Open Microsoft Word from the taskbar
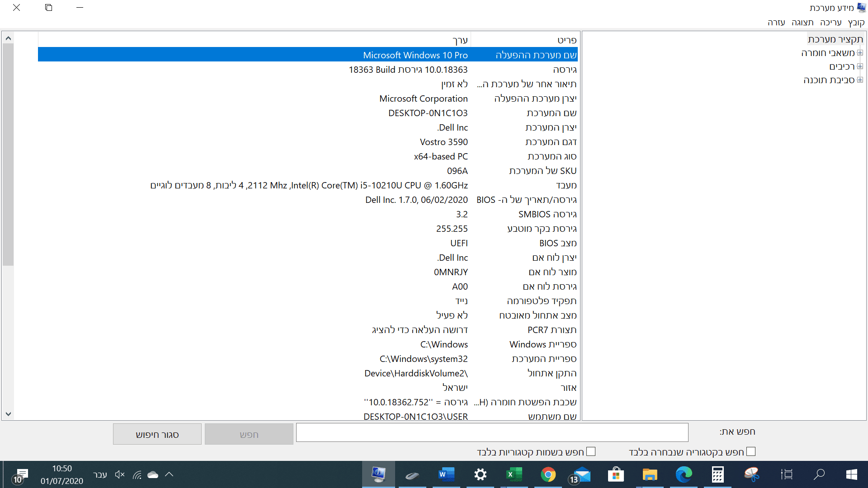The image size is (868, 488). pos(446,474)
